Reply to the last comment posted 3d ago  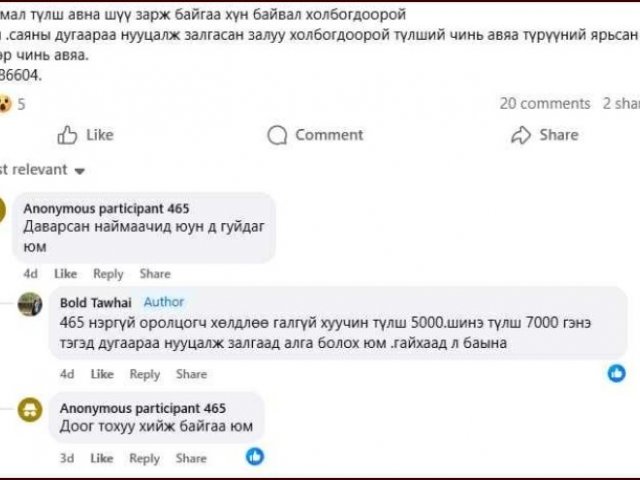(x=145, y=458)
